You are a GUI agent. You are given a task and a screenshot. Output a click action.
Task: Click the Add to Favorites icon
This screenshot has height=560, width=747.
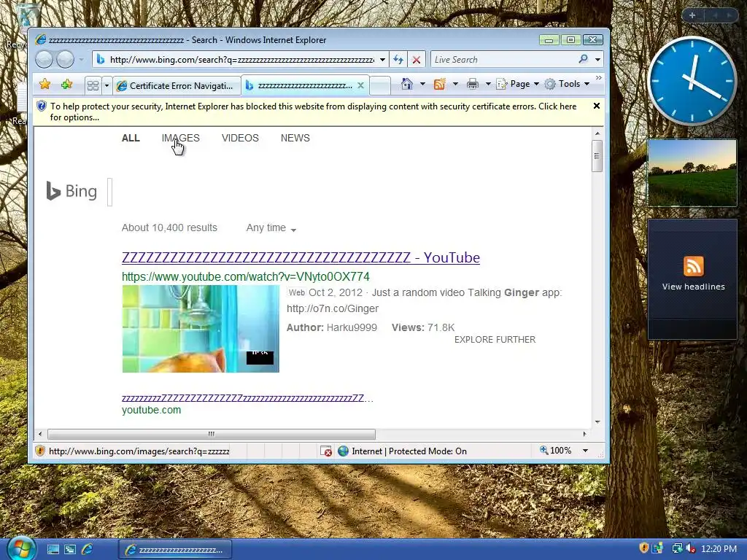point(66,85)
